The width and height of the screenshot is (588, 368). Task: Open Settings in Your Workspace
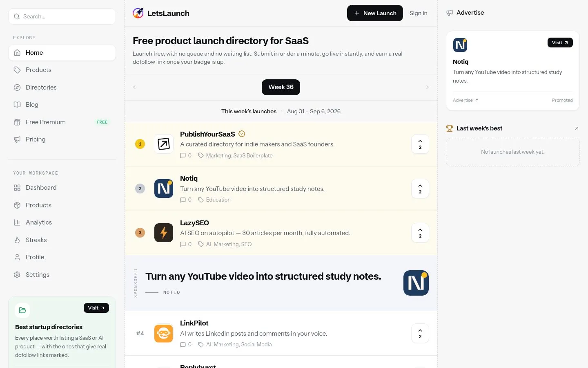[x=62, y=275]
